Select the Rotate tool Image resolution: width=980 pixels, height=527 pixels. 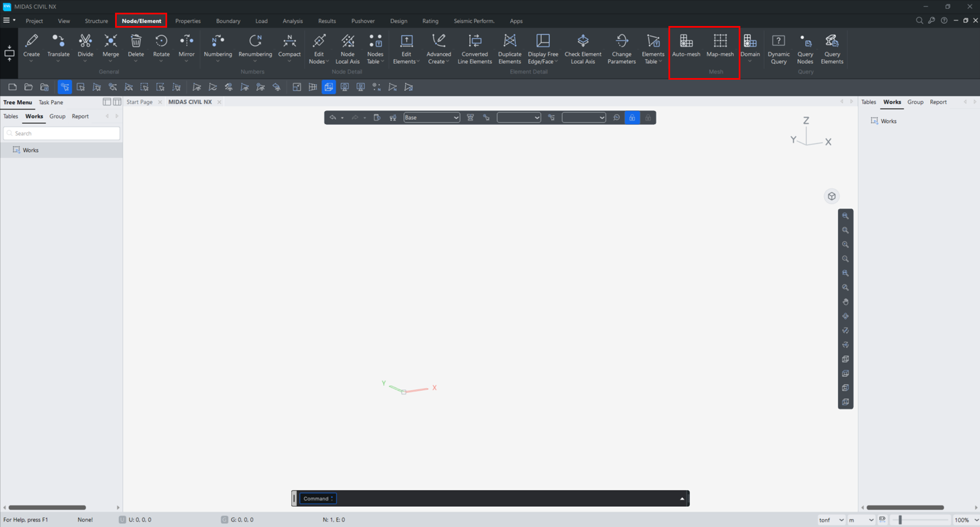coord(161,45)
